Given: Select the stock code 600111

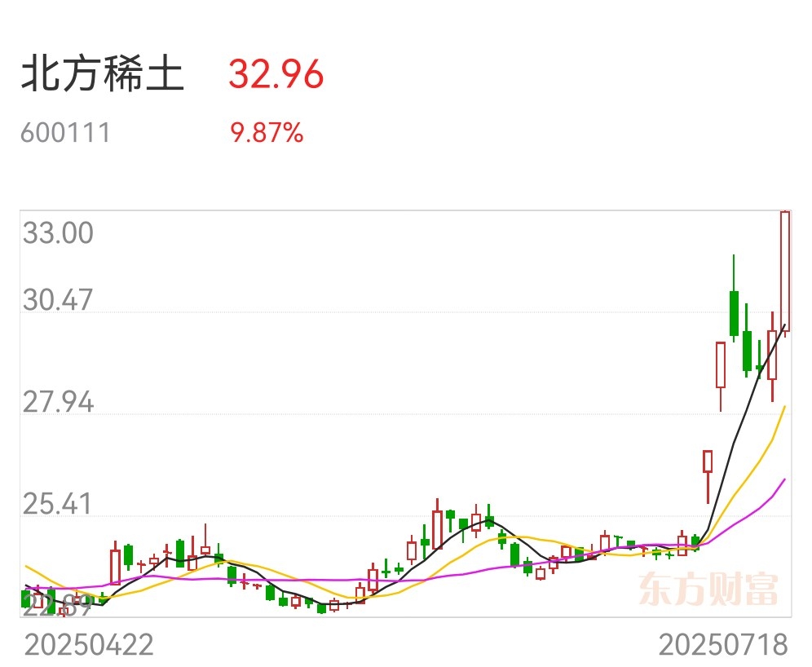Looking at the screenshot, I should [65, 133].
